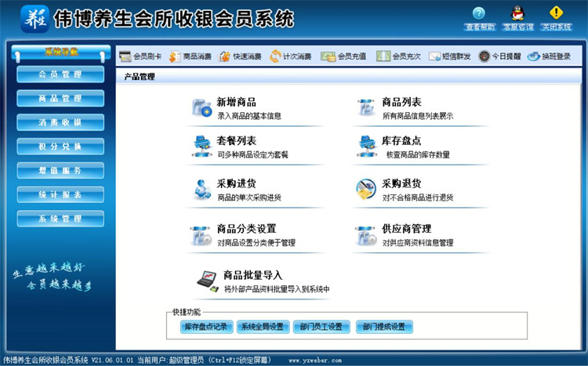Screen dimensions: 588x366
Task: Click the 新增商品 (add product) icon
Action: pyautogui.click(x=201, y=108)
